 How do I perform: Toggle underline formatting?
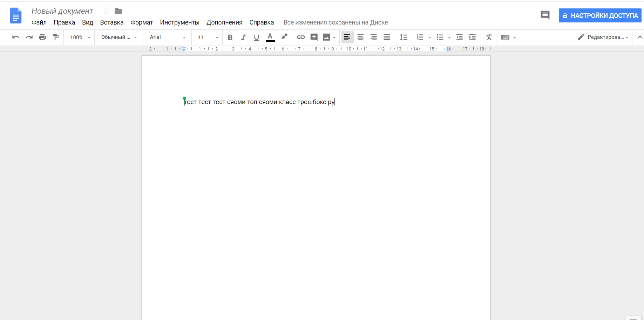[x=256, y=37]
